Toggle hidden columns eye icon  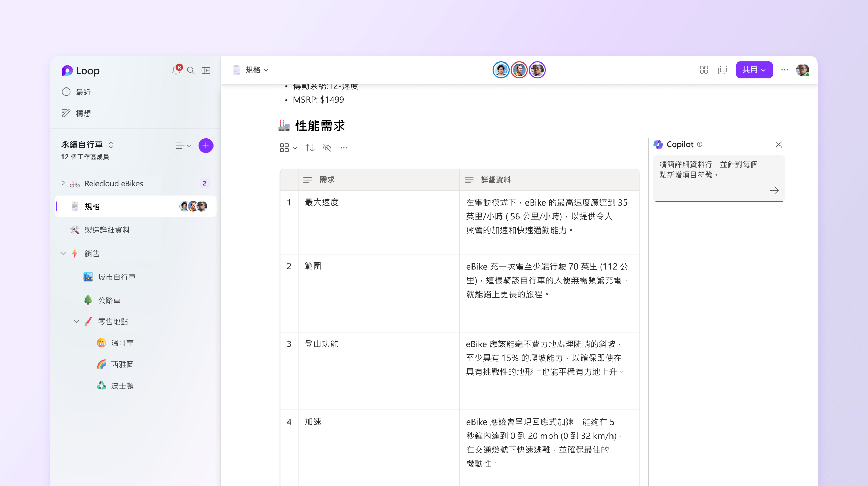327,148
